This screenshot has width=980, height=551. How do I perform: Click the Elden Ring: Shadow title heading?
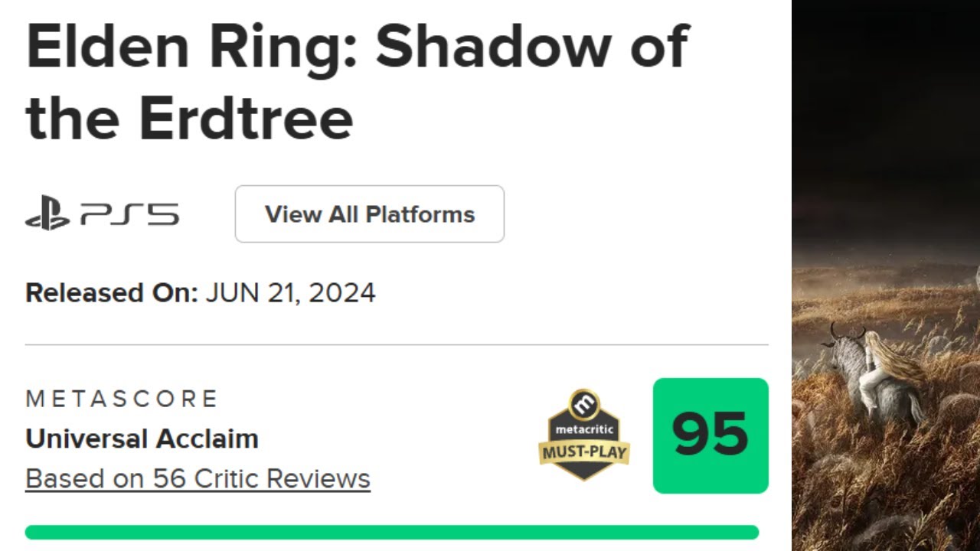pyautogui.click(x=358, y=47)
